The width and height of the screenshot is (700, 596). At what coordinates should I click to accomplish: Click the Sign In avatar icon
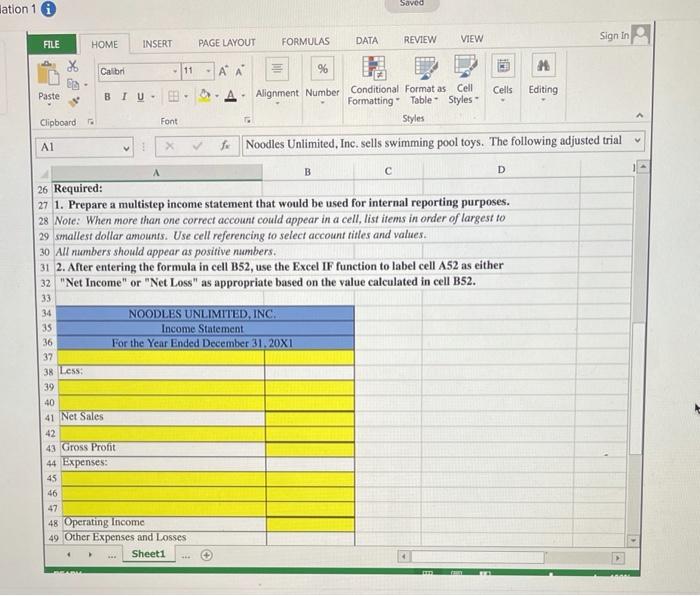[x=641, y=34]
